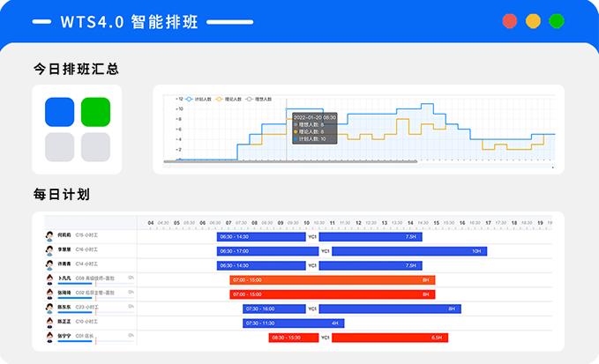Click the blue tile in summary grid
599x364 pixels.
coord(59,112)
